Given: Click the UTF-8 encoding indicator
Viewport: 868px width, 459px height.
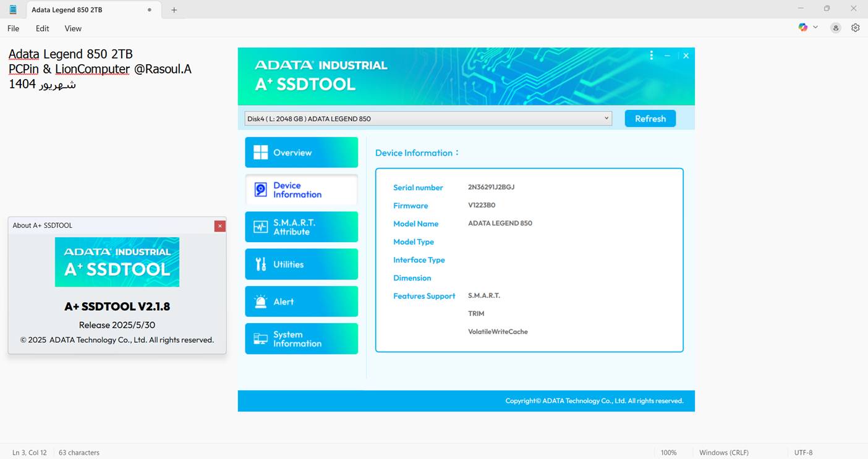Looking at the screenshot, I should pyautogui.click(x=804, y=453).
